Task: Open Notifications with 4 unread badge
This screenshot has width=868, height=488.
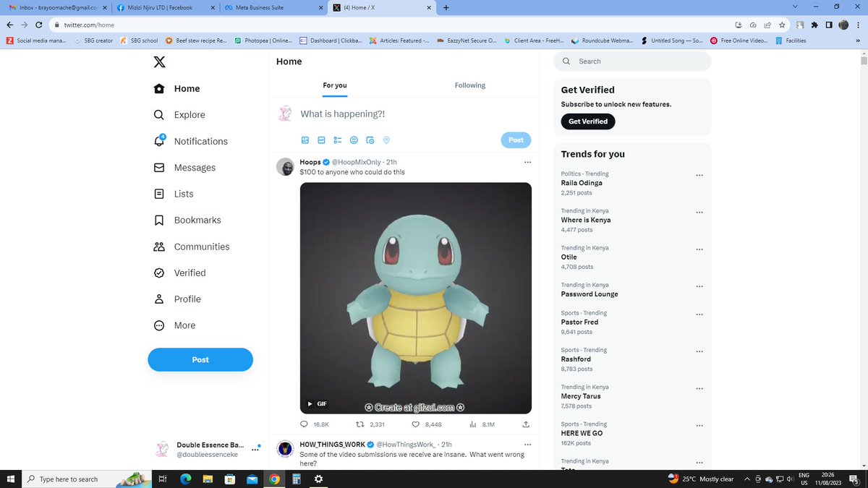Action: pos(191,141)
